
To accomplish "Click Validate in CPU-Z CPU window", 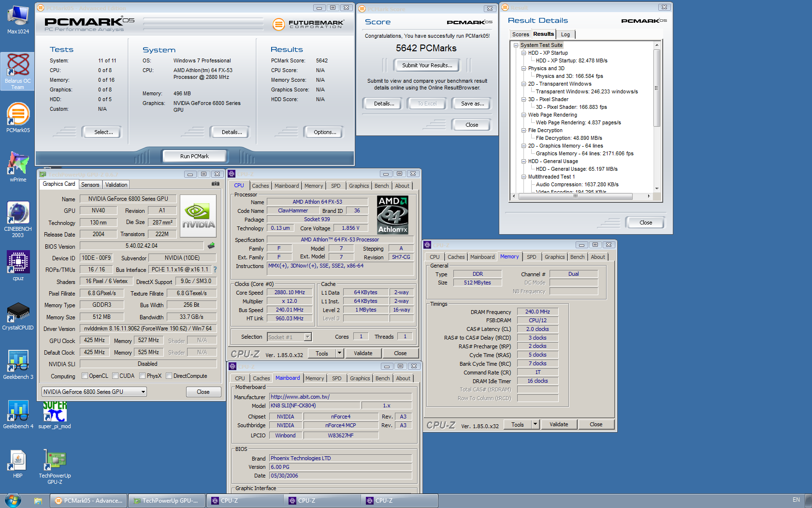I will (x=363, y=353).
